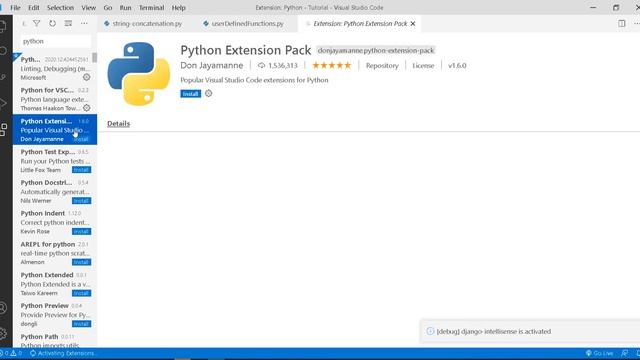Open the Accounts icon in activity bar
This screenshot has height=360, width=640.
(x=3, y=308)
